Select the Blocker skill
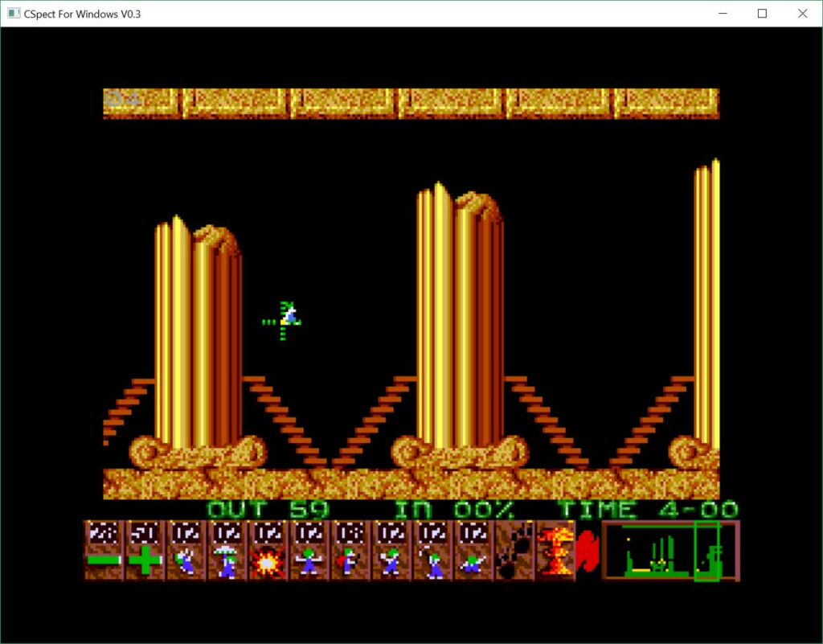Screen dimensions: 823x644 click(309, 551)
